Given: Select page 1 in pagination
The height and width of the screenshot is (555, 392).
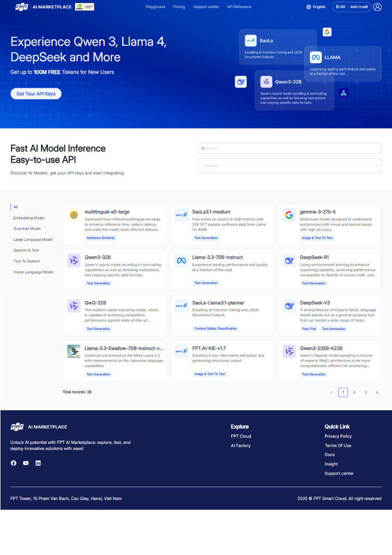Looking at the screenshot, I should pos(343,392).
